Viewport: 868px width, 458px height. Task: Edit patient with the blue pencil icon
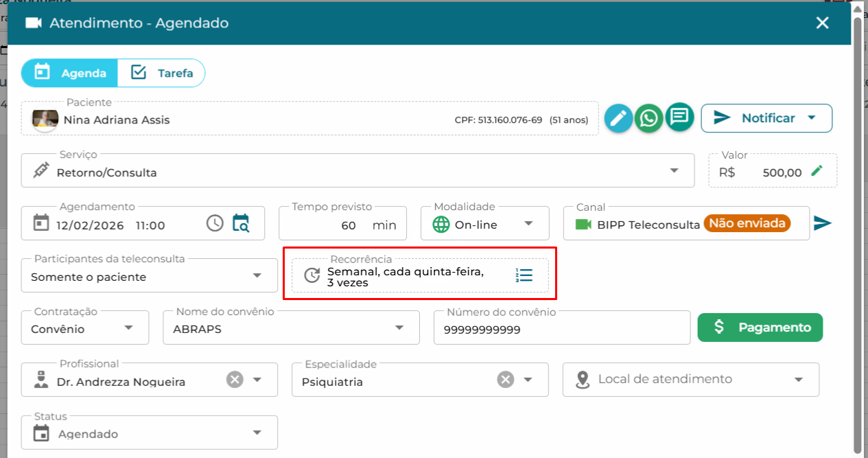619,118
